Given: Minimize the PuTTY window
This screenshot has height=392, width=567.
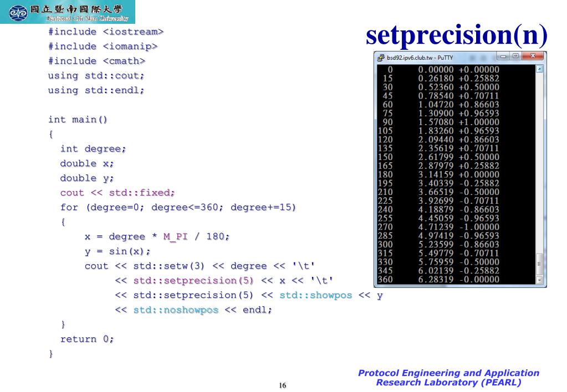Looking at the screenshot, I should click(x=503, y=56).
